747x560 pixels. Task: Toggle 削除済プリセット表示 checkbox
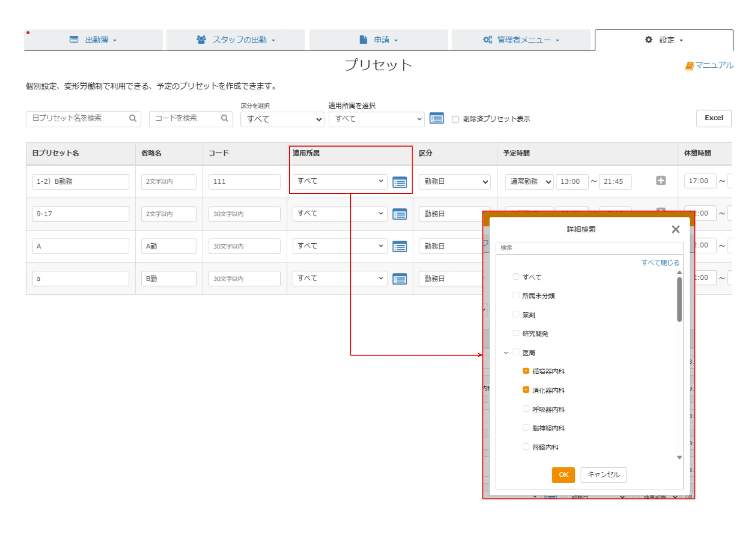(455, 119)
